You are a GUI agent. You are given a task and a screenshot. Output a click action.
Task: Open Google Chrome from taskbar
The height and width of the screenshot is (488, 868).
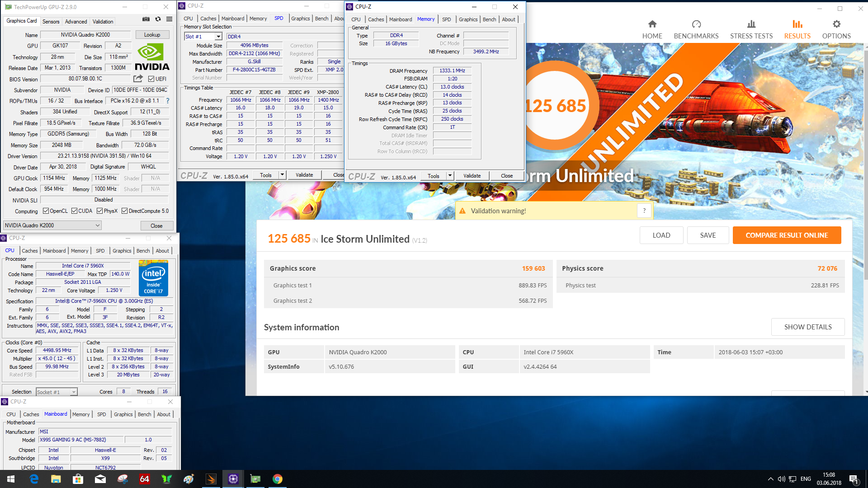coord(278,479)
